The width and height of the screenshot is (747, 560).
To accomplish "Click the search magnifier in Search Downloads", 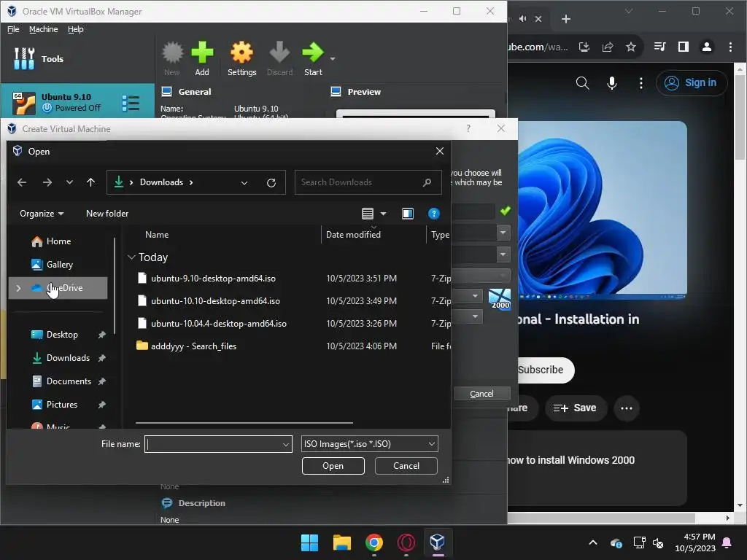I will coord(427,182).
